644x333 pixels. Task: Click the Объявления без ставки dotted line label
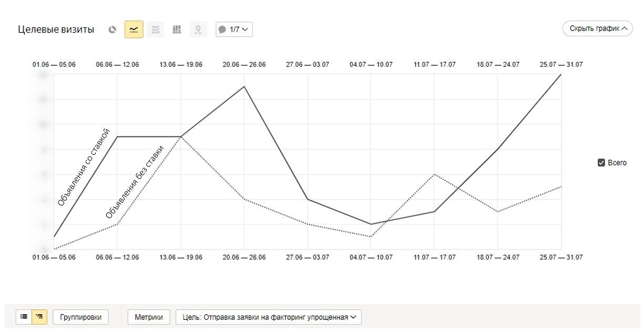coord(135,182)
